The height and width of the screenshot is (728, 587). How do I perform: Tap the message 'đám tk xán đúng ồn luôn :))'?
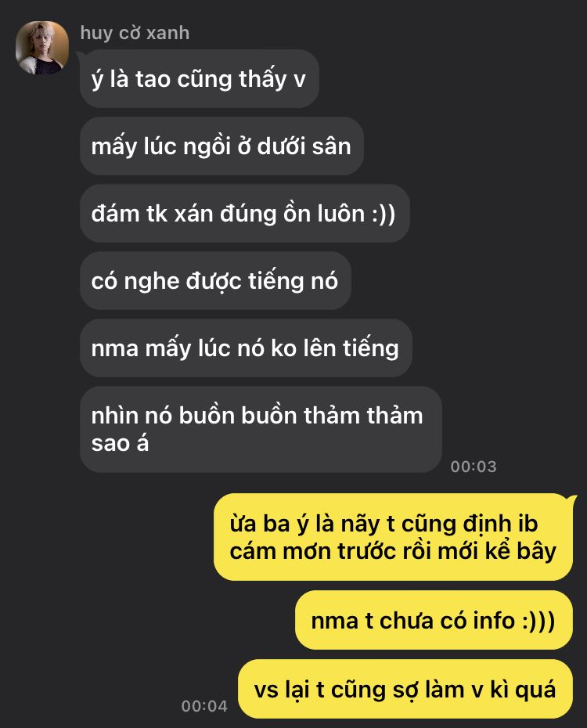pyautogui.click(x=244, y=214)
